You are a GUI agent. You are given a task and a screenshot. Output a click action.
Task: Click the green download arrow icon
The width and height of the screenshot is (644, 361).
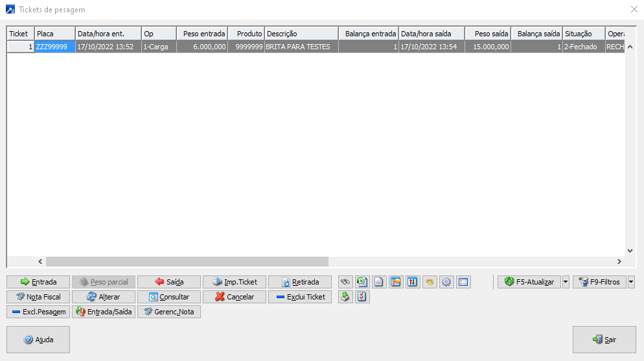coord(345,297)
